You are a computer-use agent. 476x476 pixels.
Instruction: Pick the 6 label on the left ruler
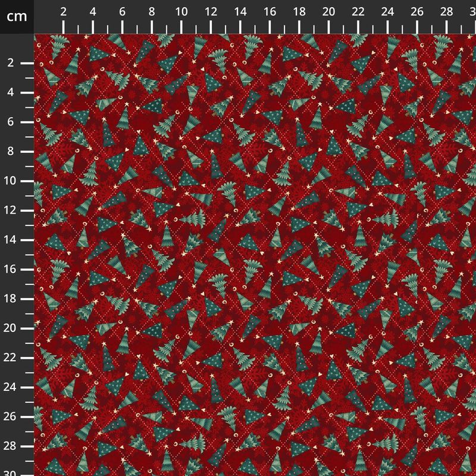pos(11,122)
